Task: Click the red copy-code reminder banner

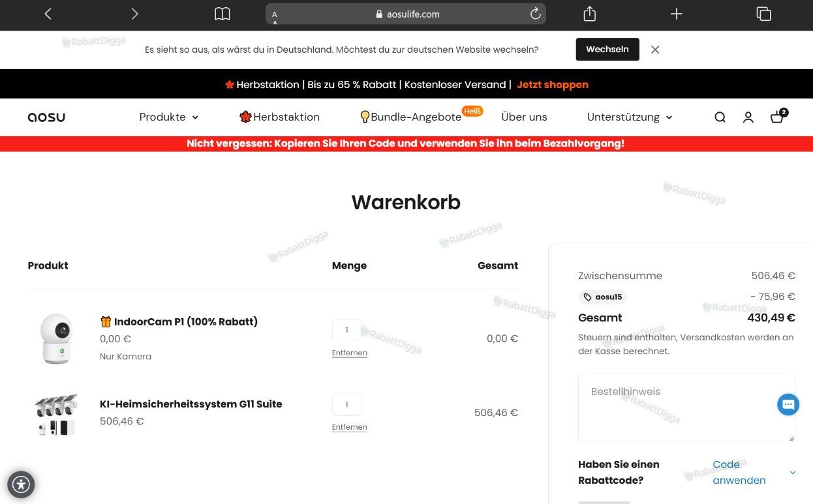Action: [406, 143]
